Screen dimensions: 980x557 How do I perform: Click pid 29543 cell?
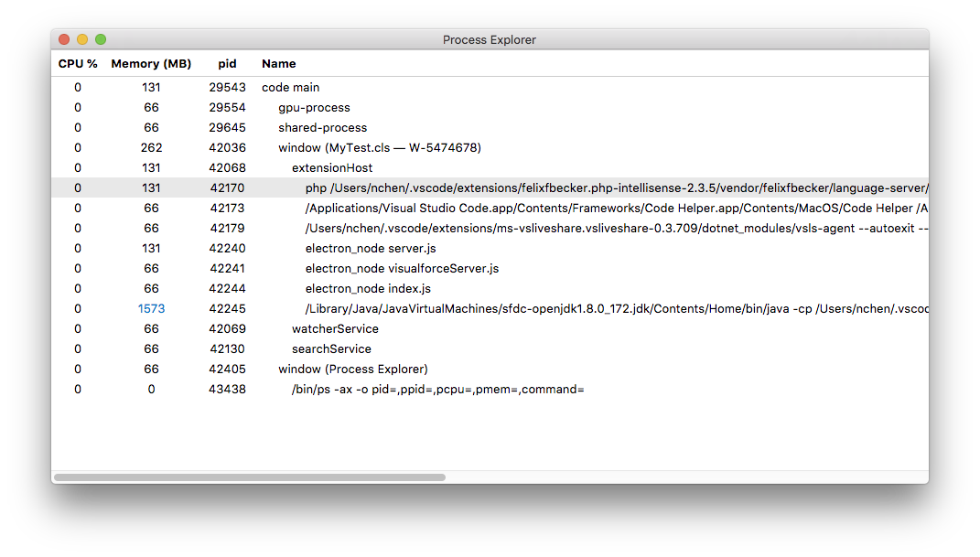(227, 88)
